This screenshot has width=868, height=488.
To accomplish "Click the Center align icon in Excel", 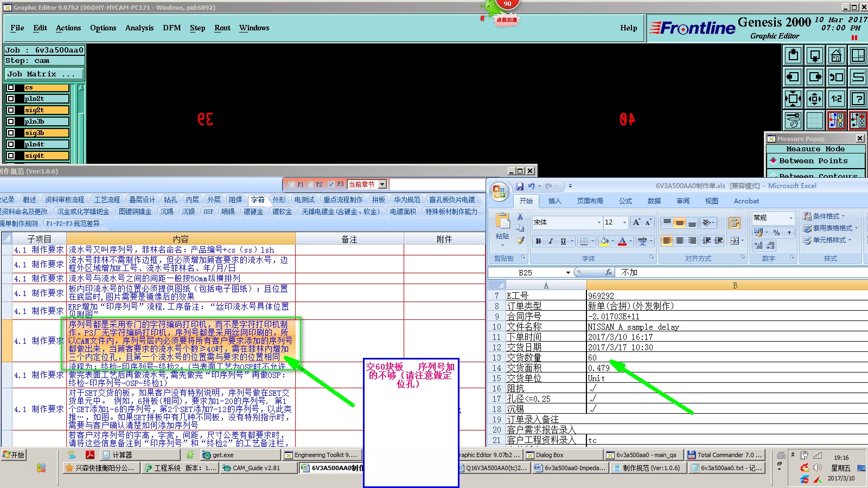I will tap(679, 241).
